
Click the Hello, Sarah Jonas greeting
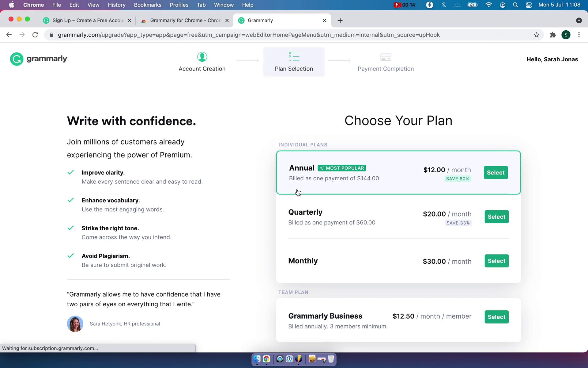(552, 59)
